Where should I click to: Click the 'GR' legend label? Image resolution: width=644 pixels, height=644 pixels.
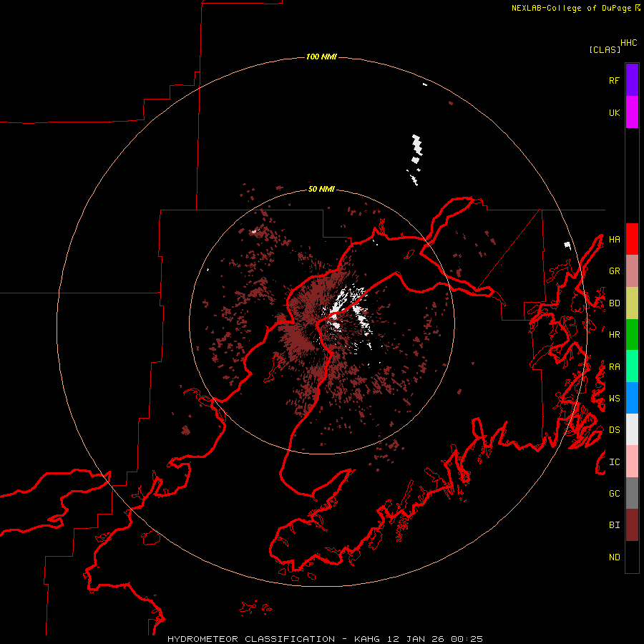(x=614, y=271)
